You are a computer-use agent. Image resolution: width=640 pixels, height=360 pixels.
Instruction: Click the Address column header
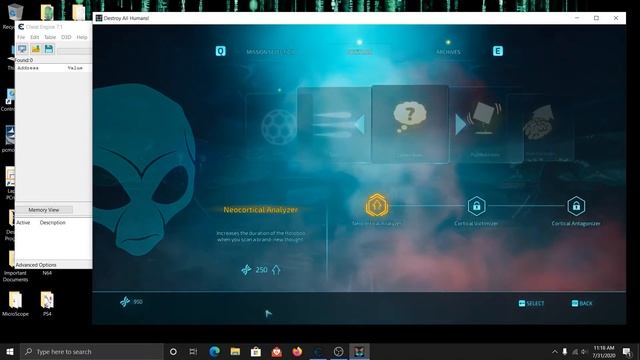[x=28, y=68]
